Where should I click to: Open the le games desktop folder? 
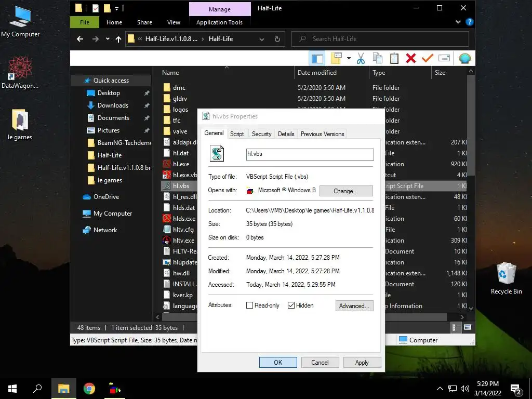point(20,125)
